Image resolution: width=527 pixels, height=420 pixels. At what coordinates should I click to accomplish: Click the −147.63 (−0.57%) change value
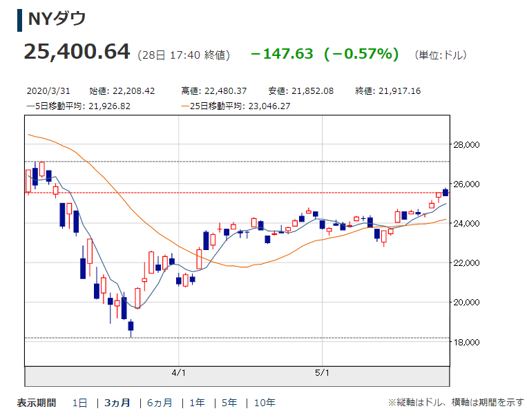[x=324, y=54]
